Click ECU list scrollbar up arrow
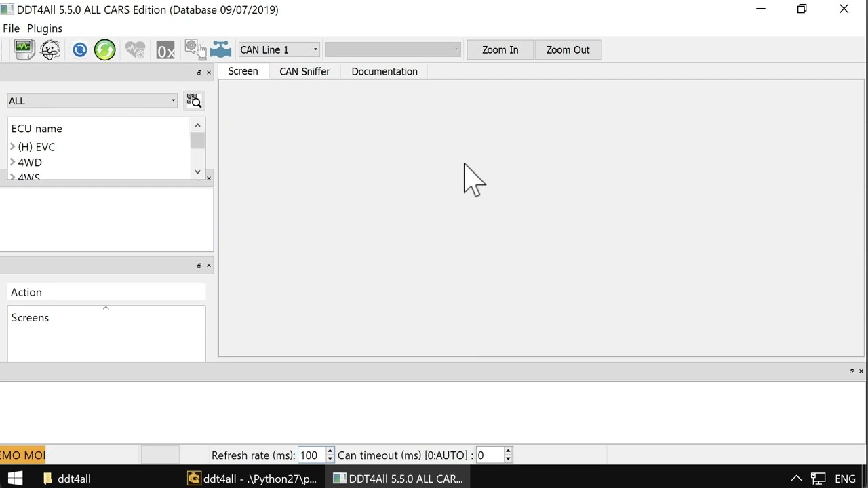Image resolution: width=868 pixels, height=488 pixels. (197, 125)
